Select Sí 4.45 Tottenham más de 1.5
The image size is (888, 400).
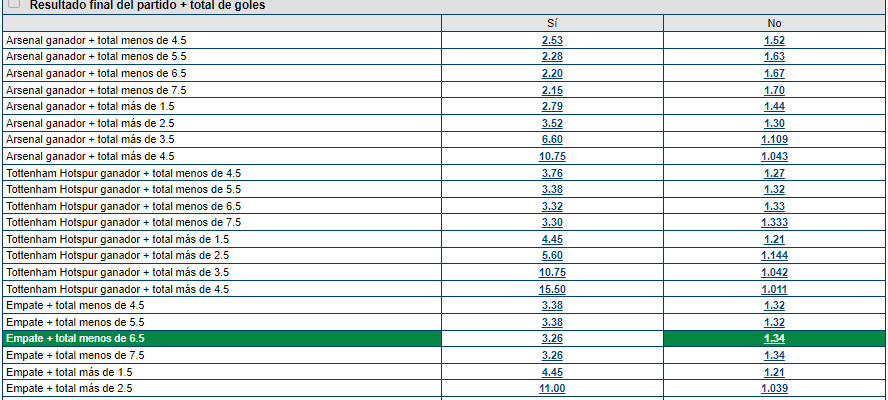coord(552,239)
